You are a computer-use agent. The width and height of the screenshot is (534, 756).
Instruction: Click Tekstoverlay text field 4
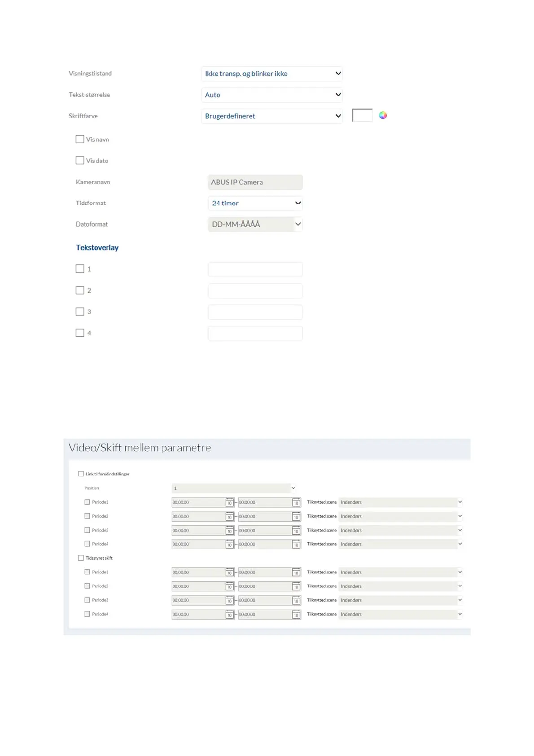tap(255, 334)
